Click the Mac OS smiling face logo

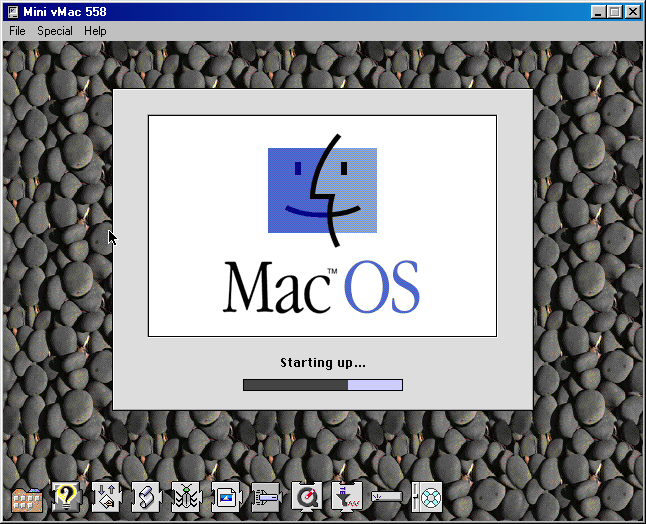pos(323,190)
